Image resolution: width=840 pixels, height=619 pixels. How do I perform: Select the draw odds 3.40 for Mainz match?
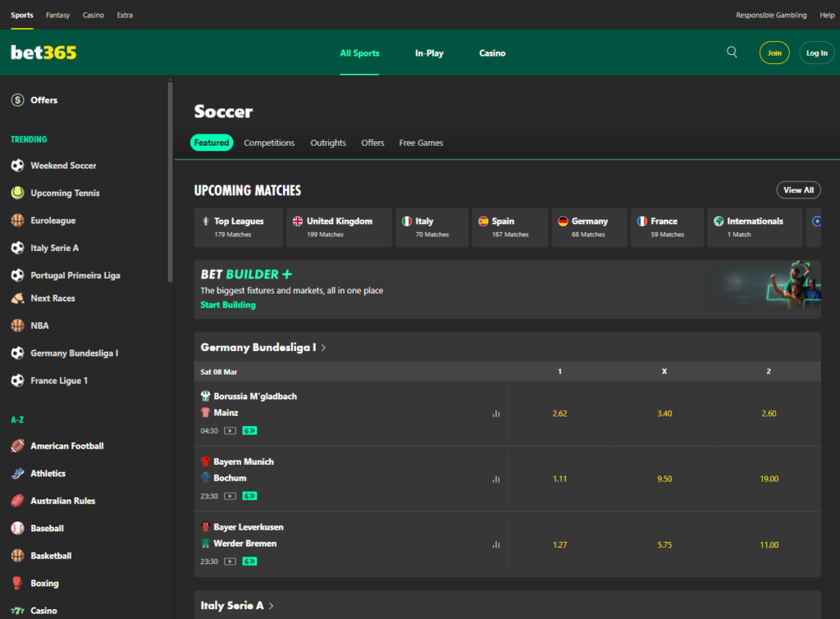click(x=664, y=413)
